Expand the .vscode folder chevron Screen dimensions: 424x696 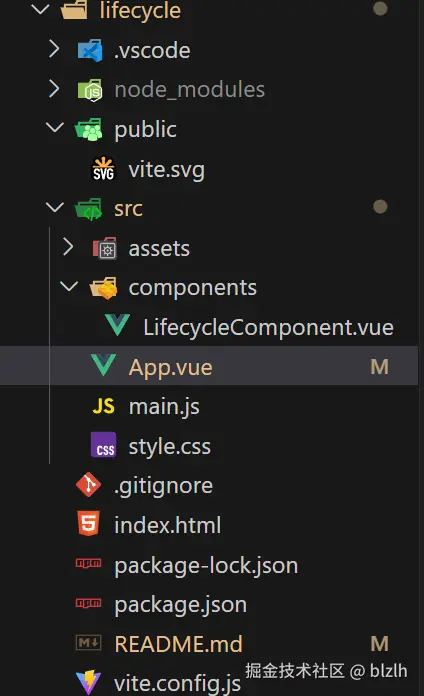54,49
